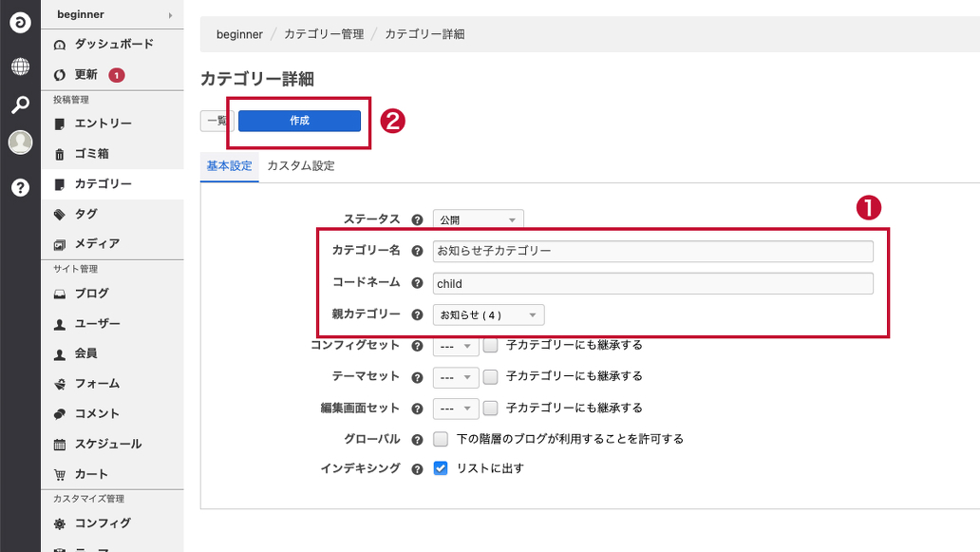Enable config set 子カテゴリーにも継承する checkbox

[x=491, y=346]
